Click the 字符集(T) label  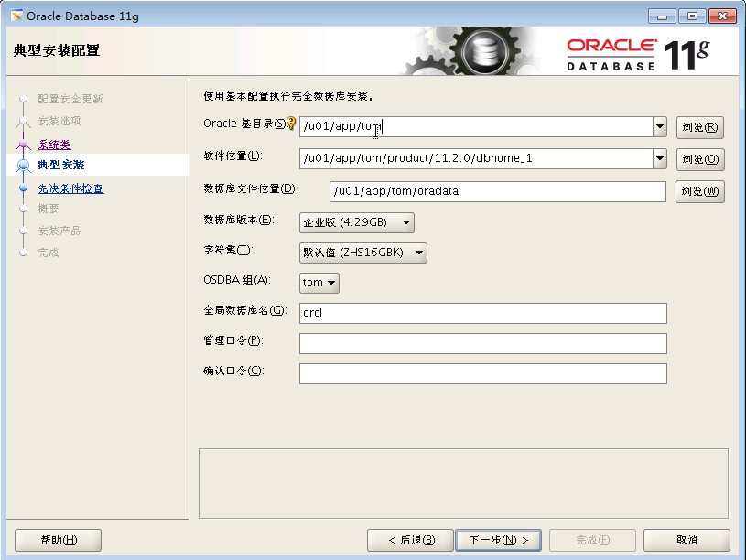(228, 250)
